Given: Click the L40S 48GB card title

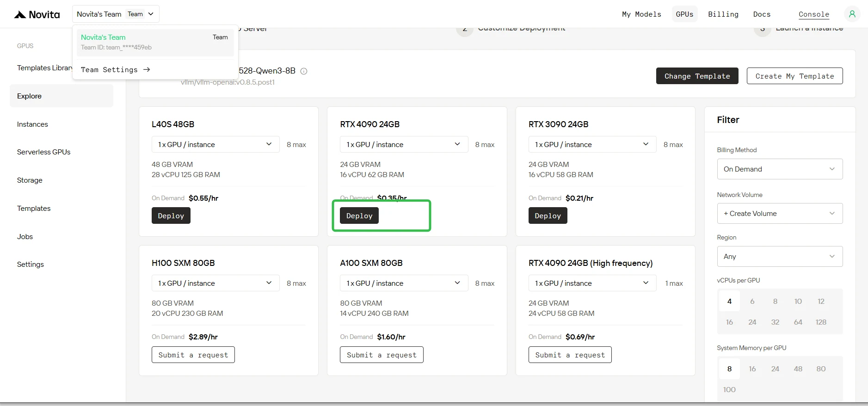Looking at the screenshot, I should 173,124.
